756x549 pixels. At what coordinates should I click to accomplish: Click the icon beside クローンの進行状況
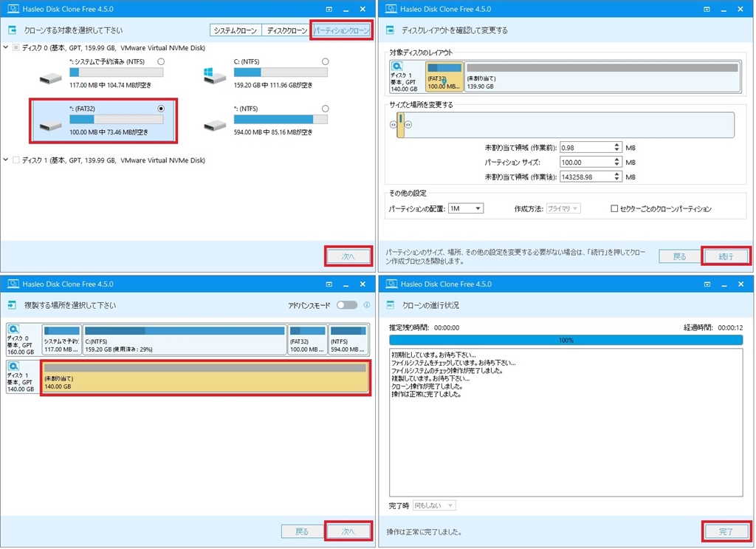tap(391, 305)
